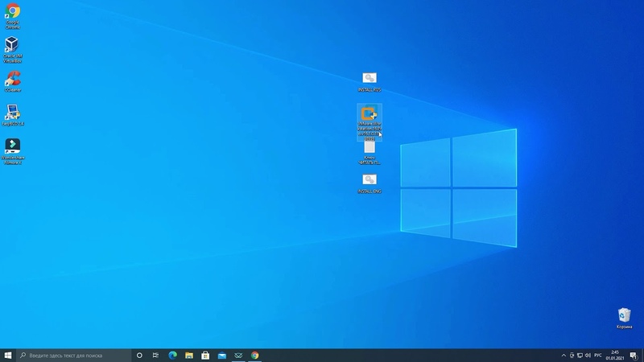The image size is (644, 362).
Task: Open Task View on the taskbar
Action: [x=155, y=355]
